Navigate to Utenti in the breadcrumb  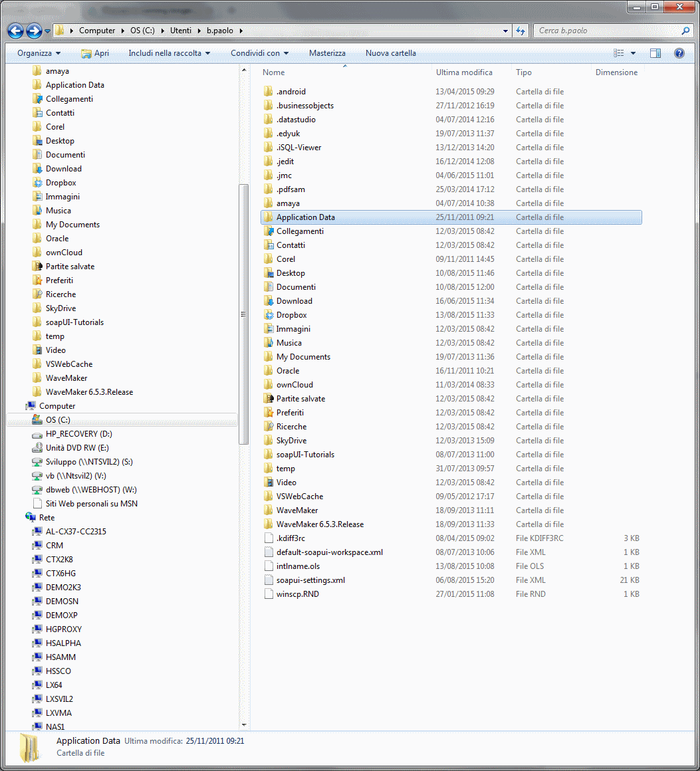point(181,31)
